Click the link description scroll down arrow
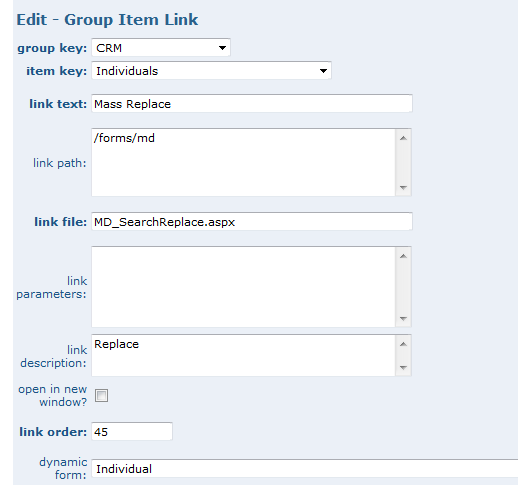This screenshot has width=518, height=485. pyautogui.click(x=403, y=367)
